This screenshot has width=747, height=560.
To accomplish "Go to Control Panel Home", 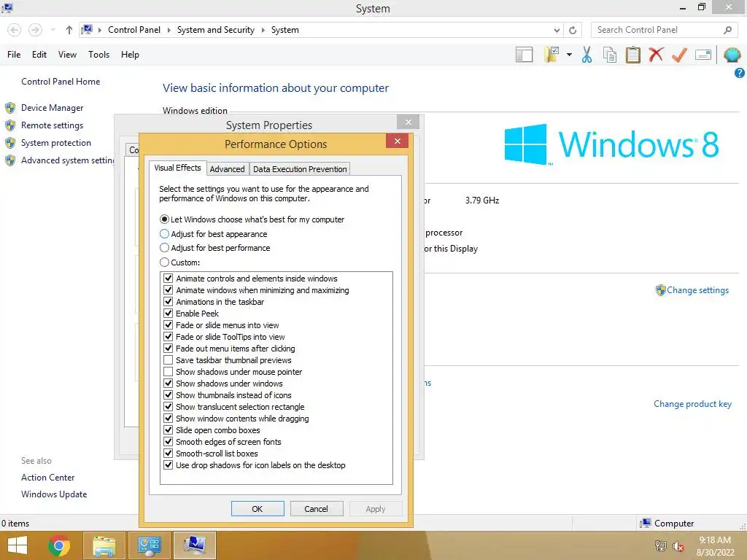I will [x=61, y=82].
